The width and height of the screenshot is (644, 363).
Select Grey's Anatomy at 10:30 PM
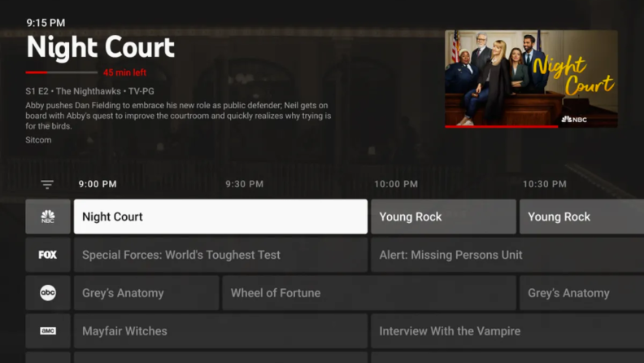coord(581,293)
